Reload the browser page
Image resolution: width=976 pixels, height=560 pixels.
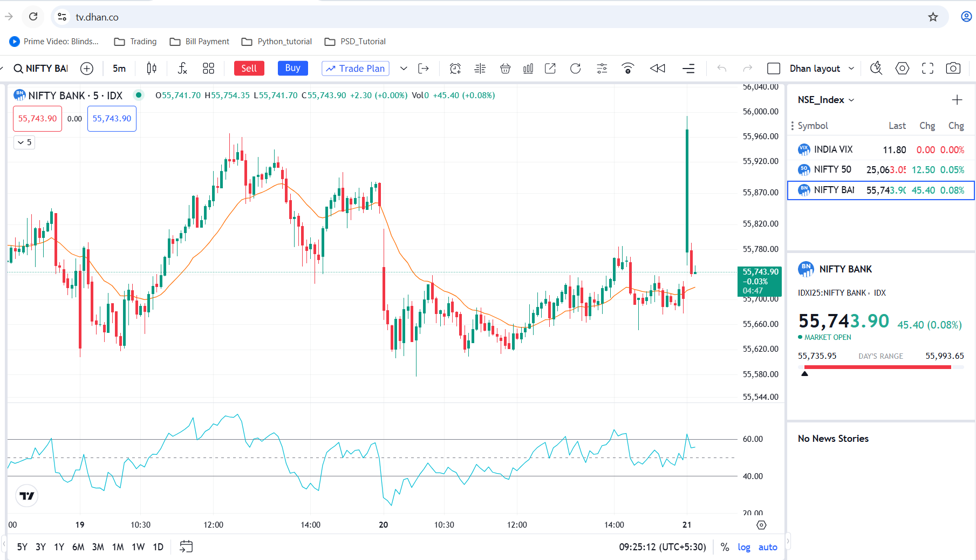[33, 17]
